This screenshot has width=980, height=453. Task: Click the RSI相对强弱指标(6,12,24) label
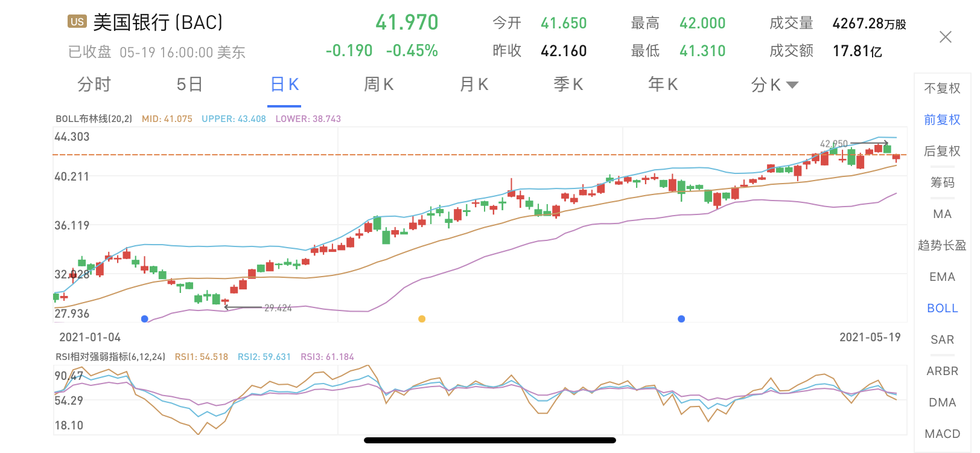tap(110, 357)
